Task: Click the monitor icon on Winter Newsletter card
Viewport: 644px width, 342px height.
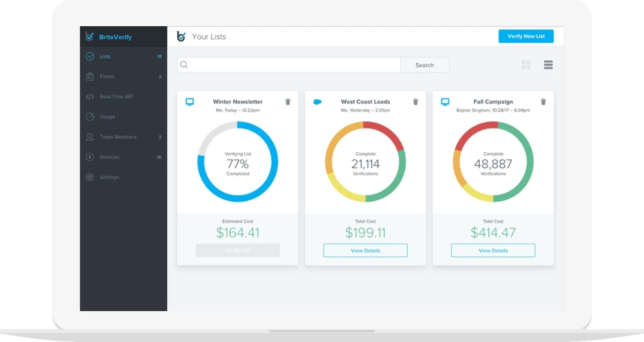Action: click(190, 102)
